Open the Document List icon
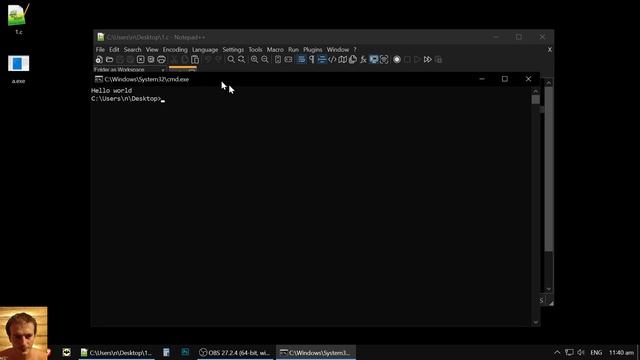640x360 pixels. click(353, 60)
